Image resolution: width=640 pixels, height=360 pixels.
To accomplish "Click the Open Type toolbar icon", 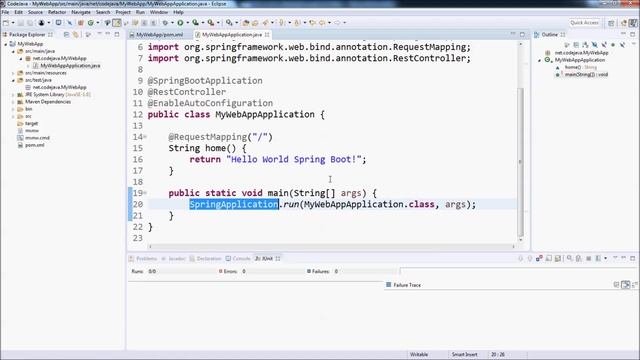I will 246,23.
